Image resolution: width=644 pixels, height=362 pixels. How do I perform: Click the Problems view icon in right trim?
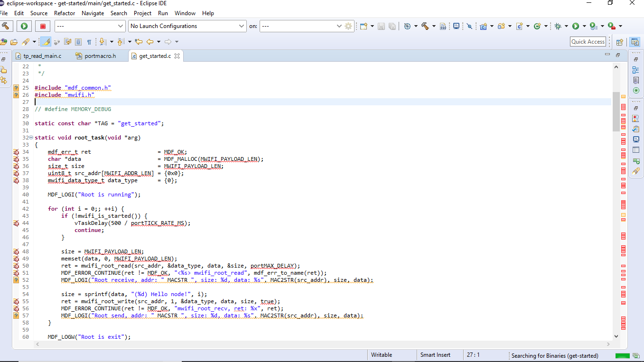(x=636, y=119)
